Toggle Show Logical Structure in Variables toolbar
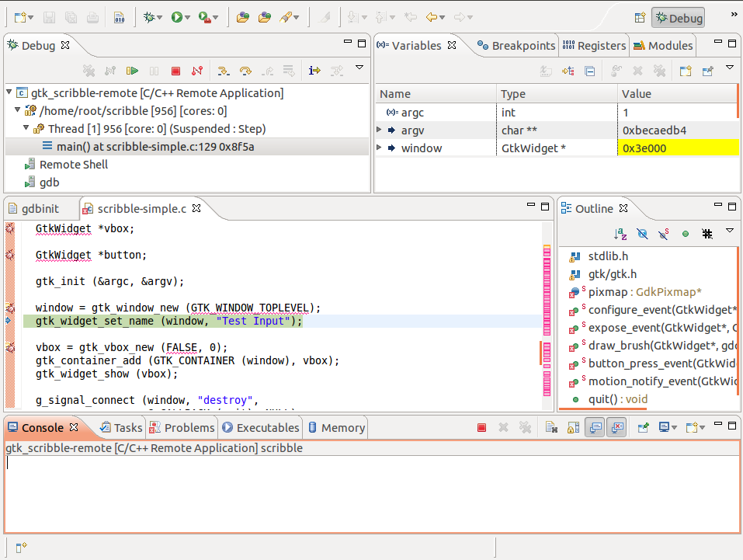 [x=568, y=71]
